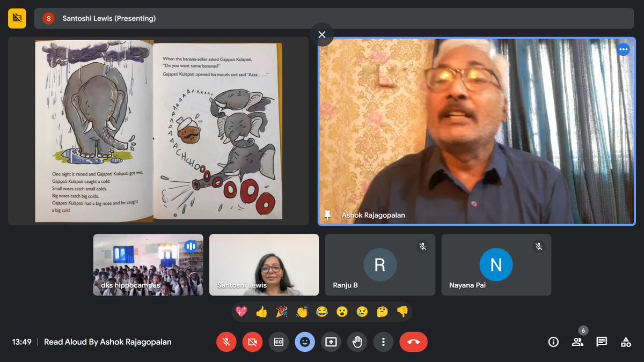644x362 pixels.
Task: Leave the call
Action: [413, 342]
